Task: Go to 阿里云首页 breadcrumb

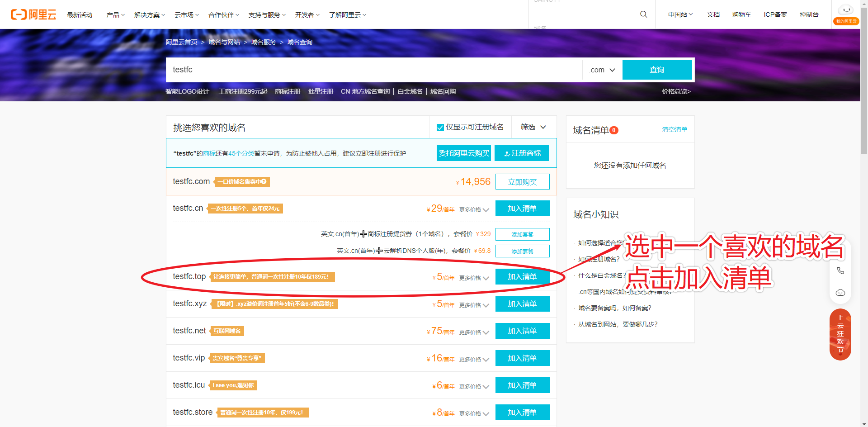Action: pyautogui.click(x=181, y=42)
